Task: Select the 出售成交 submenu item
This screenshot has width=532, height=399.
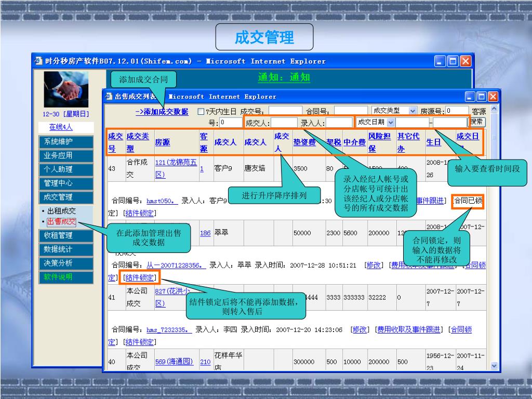Action: tap(61, 222)
